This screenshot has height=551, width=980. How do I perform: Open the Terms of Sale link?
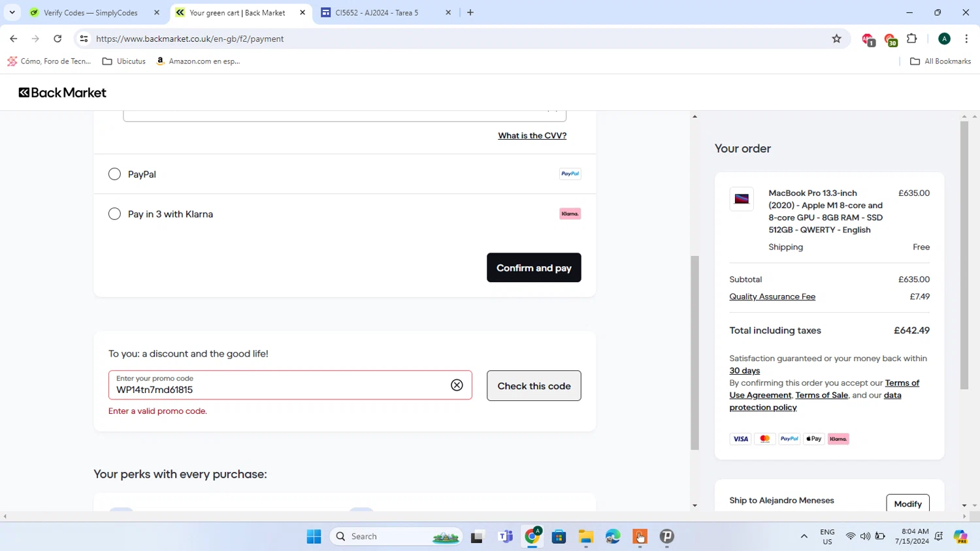coord(821,395)
